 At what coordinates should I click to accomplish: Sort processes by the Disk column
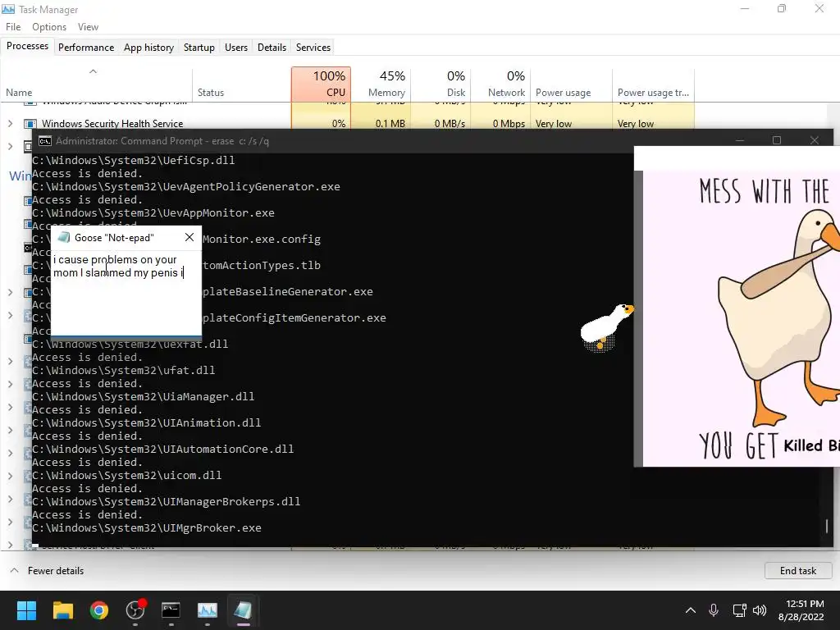coord(441,84)
